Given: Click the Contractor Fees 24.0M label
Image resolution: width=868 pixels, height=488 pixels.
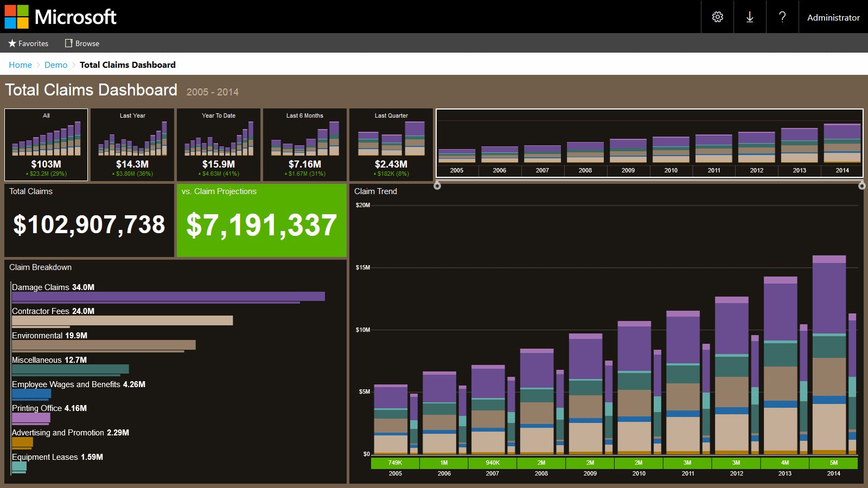Looking at the screenshot, I should coord(53,311).
